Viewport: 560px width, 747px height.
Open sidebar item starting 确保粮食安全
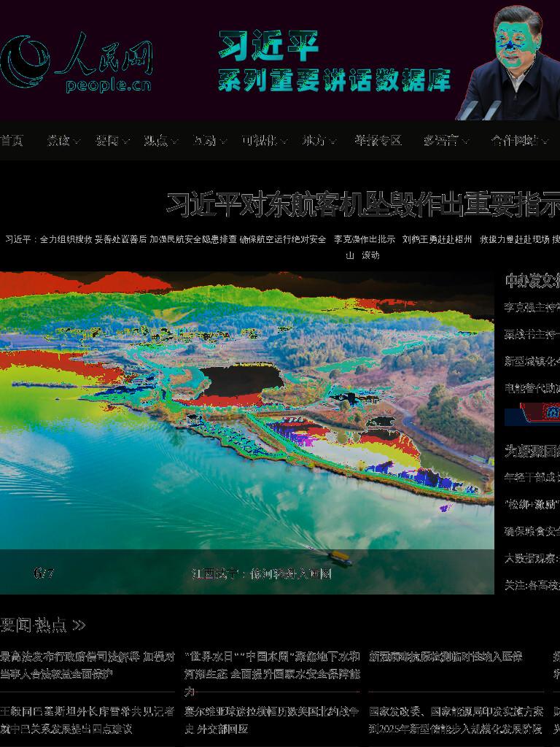click(532, 531)
